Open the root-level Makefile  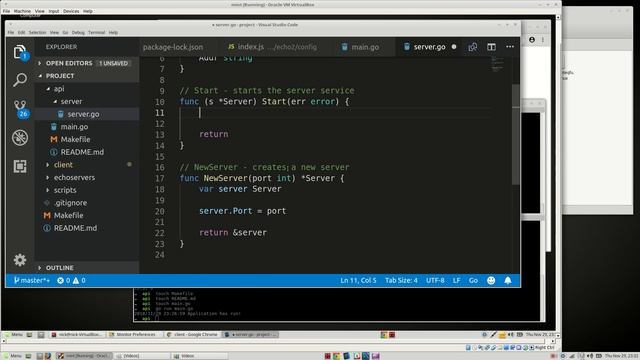click(87, 216)
